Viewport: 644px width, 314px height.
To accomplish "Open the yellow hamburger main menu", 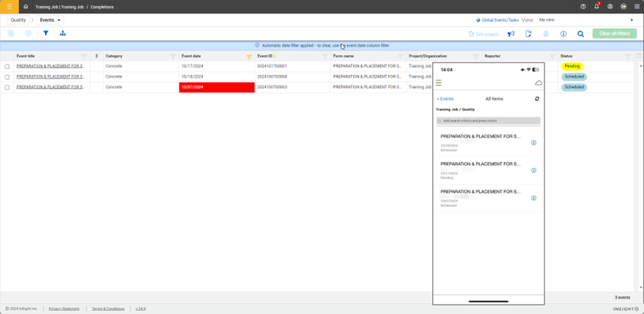I will click(9, 6).
